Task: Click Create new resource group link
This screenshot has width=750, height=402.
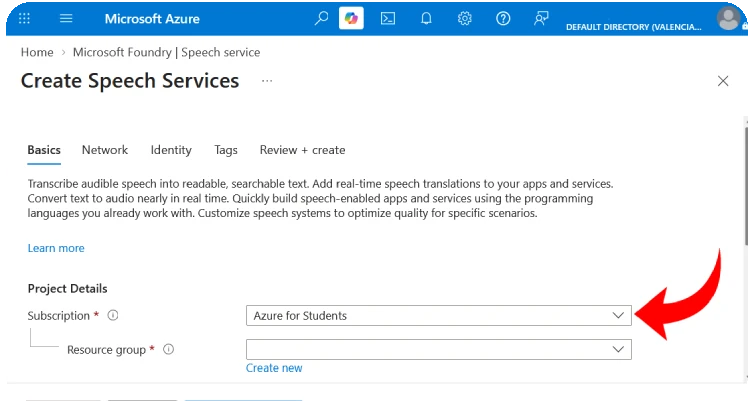Action: tap(274, 368)
